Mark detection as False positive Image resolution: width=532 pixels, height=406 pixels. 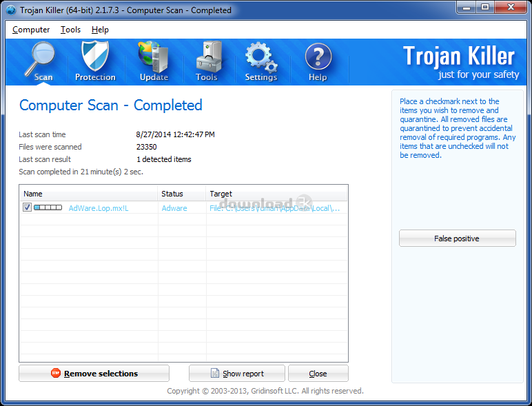click(x=458, y=238)
